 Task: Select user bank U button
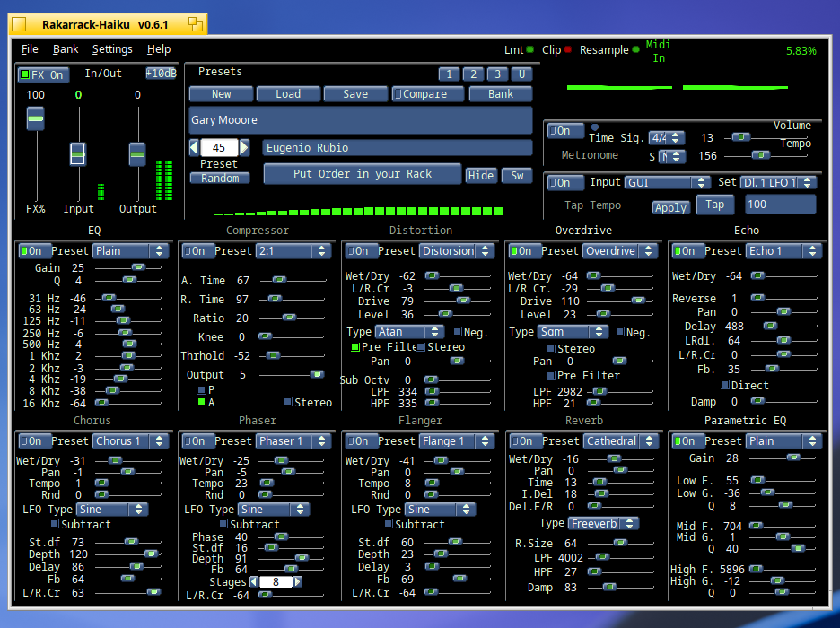521,74
